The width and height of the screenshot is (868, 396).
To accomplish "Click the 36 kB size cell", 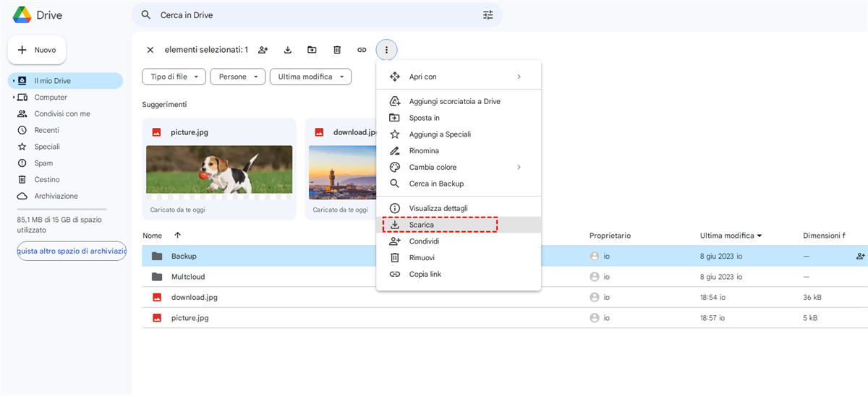I will pos(812,297).
